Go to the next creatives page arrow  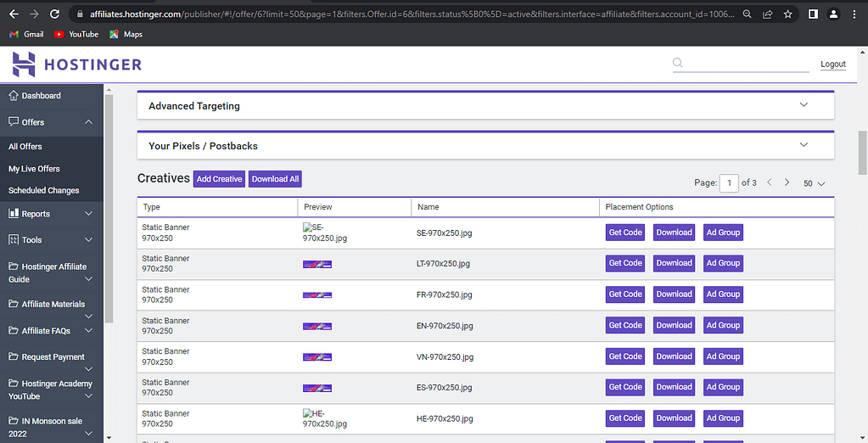point(787,182)
